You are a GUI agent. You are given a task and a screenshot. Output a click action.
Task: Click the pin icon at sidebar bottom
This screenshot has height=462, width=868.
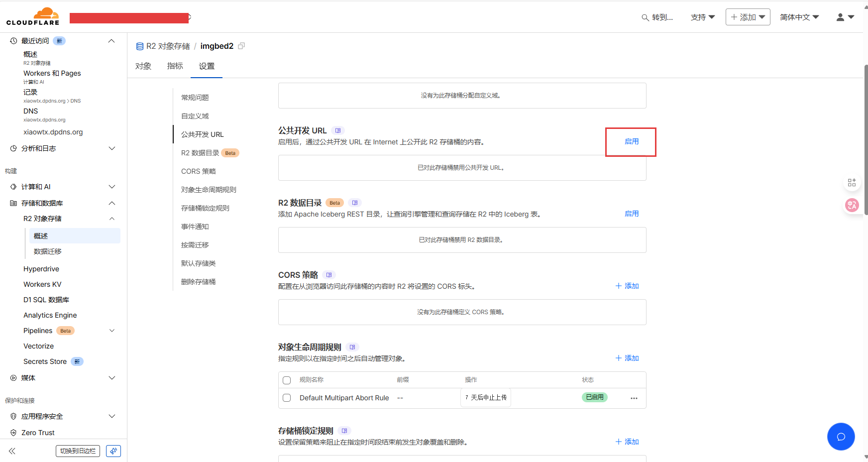113,451
